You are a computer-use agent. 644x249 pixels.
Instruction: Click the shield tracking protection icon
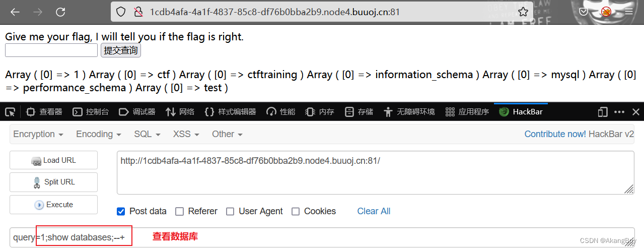pos(121,12)
